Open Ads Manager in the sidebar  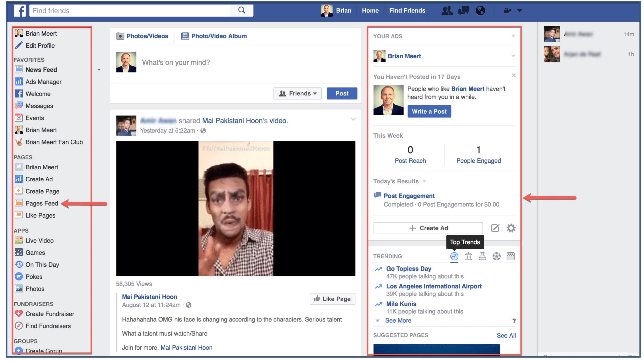(38, 82)
